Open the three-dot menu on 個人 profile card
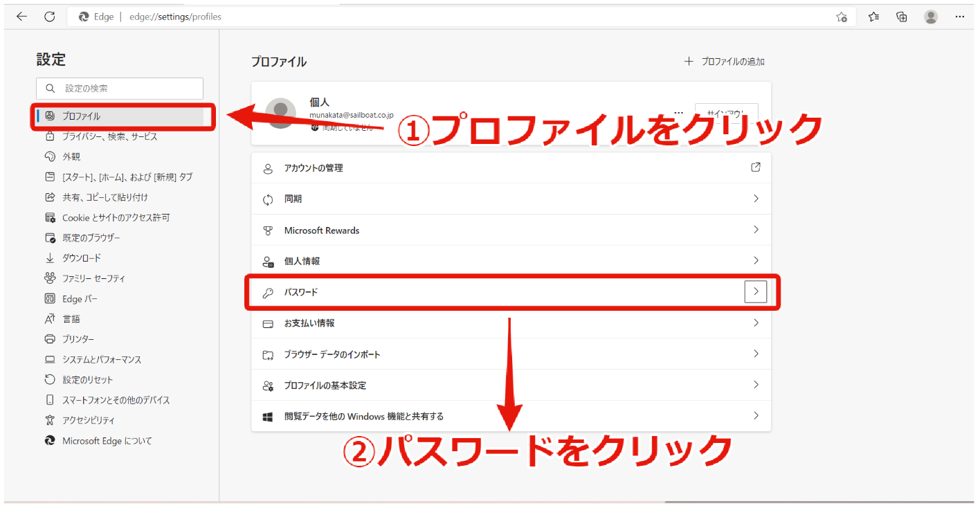The image size is (980, 508). [x=678, y=113]
